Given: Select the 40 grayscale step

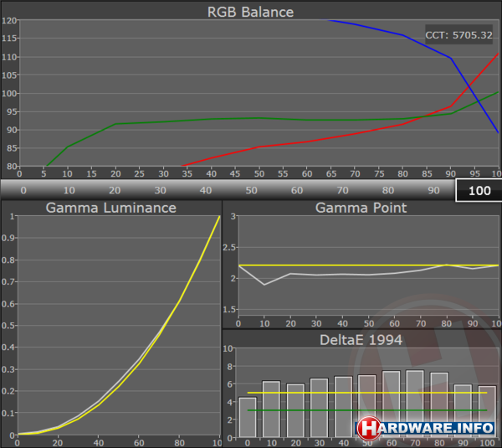Looking at the screenshot, I should [x=204, y=190].
